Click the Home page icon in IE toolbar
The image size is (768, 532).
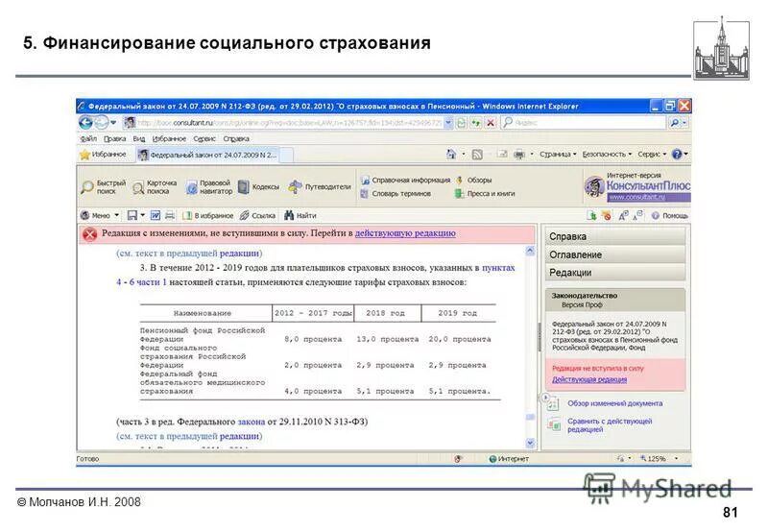(451, 155)
